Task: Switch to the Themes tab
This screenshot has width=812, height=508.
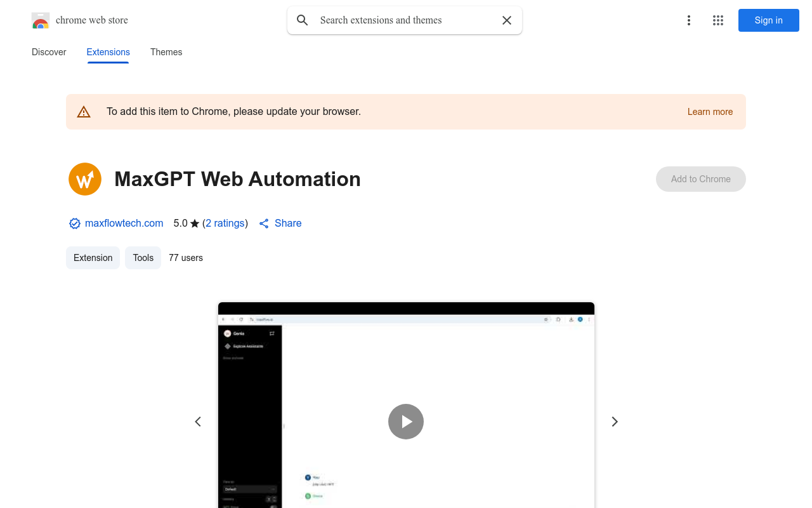Action: [166, 52]
